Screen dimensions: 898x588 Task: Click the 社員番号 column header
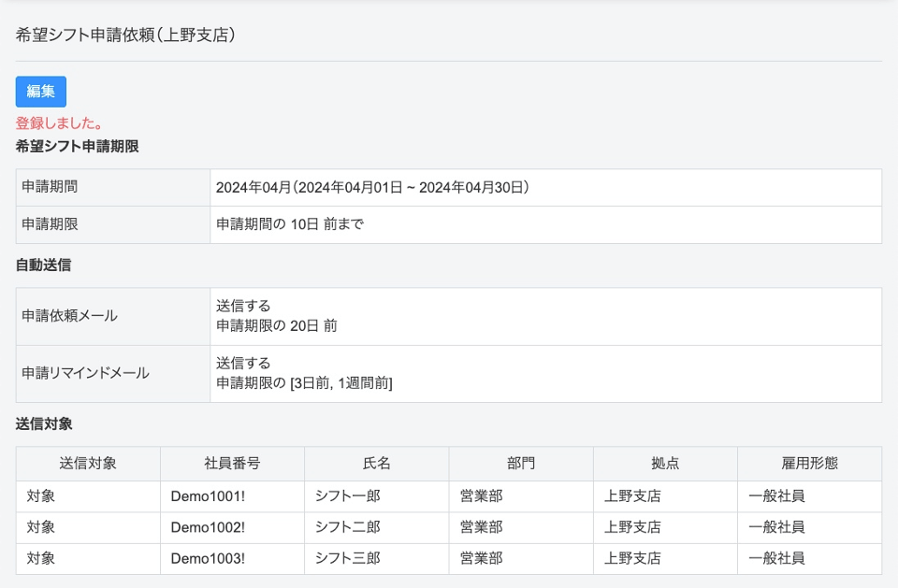tap(232, 464)
